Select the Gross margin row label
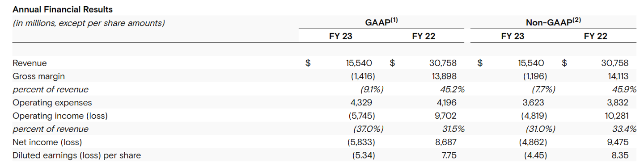 (39, 76)
